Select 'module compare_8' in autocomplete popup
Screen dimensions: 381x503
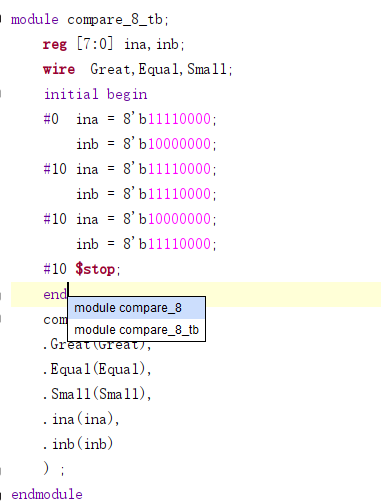click(136, 308)
